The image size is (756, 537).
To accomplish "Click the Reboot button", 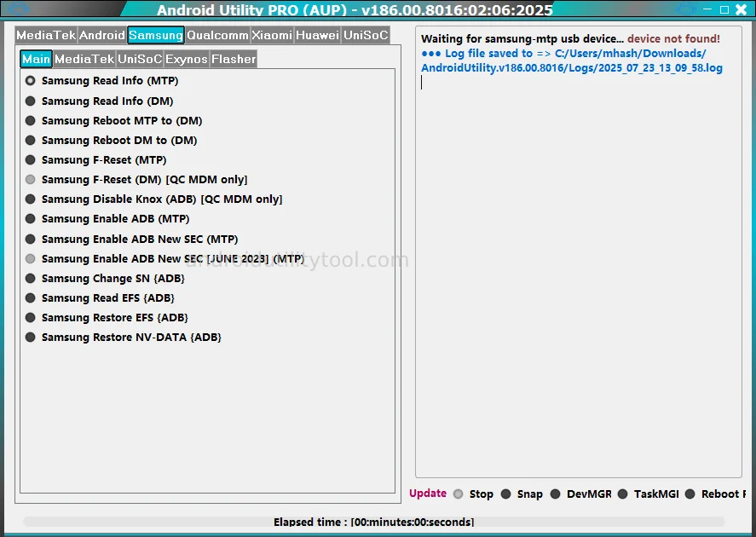I will (x=715, y=494).
